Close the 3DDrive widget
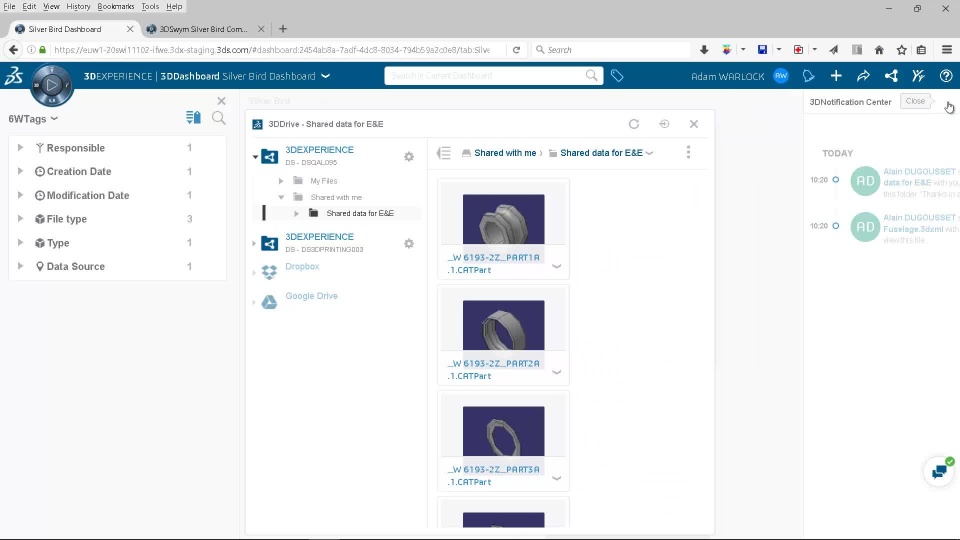This screenshot has width=960, height=540. click(694, 124)
